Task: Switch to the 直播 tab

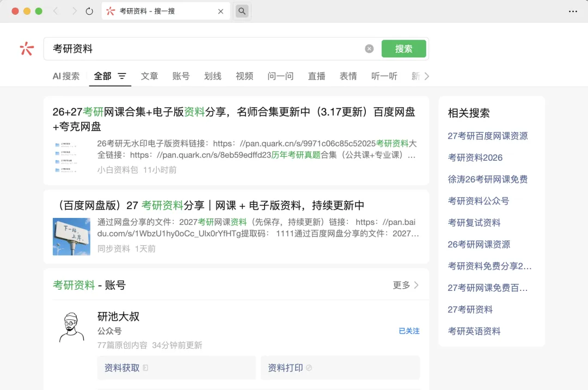Action: coord(316,76)
